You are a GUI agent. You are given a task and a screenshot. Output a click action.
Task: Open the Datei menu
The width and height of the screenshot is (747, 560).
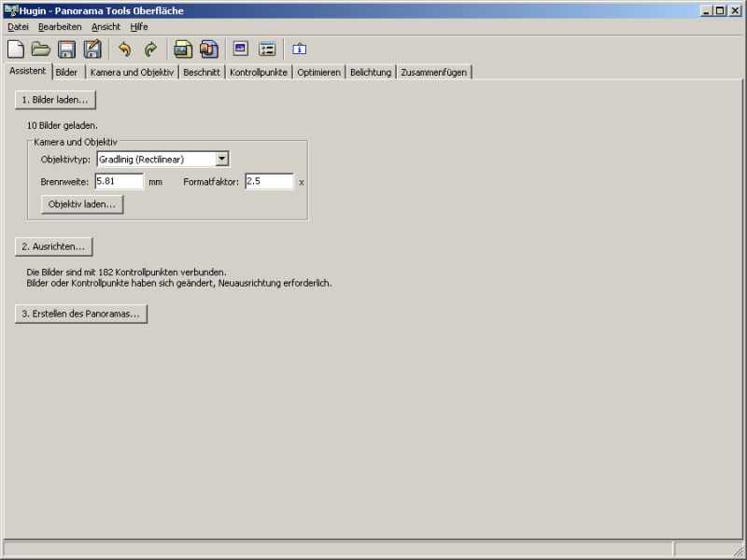tap(18, 27)
